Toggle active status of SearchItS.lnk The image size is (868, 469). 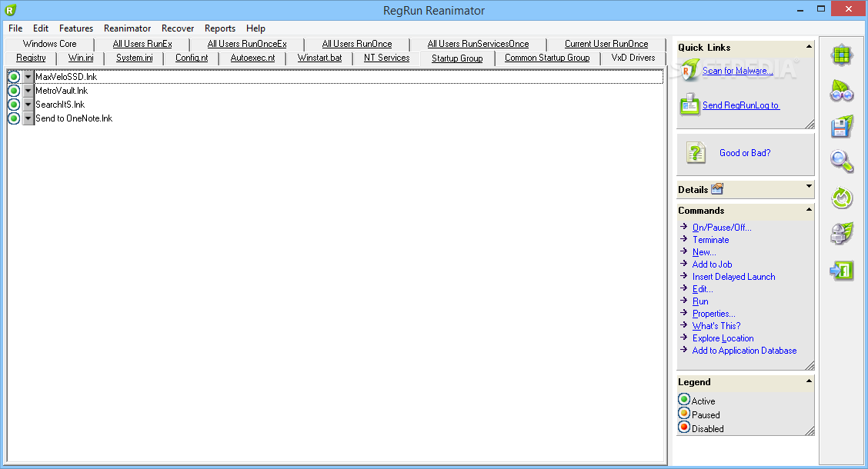point(14,105)
